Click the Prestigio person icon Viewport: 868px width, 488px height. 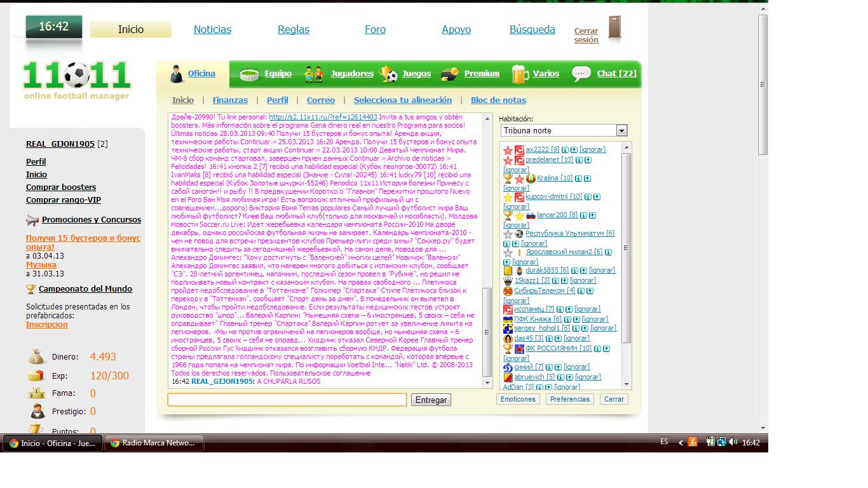pyautogui.click(x=37, y=411)
